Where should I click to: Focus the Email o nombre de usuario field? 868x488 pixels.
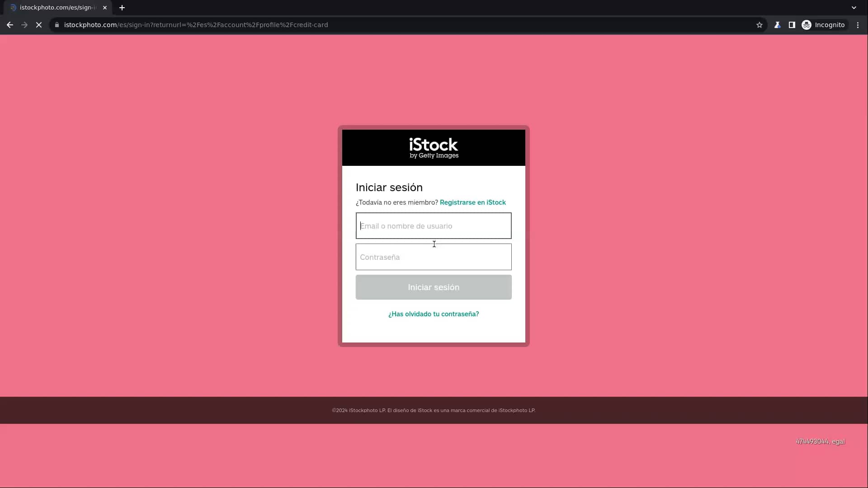click(434, 226)
